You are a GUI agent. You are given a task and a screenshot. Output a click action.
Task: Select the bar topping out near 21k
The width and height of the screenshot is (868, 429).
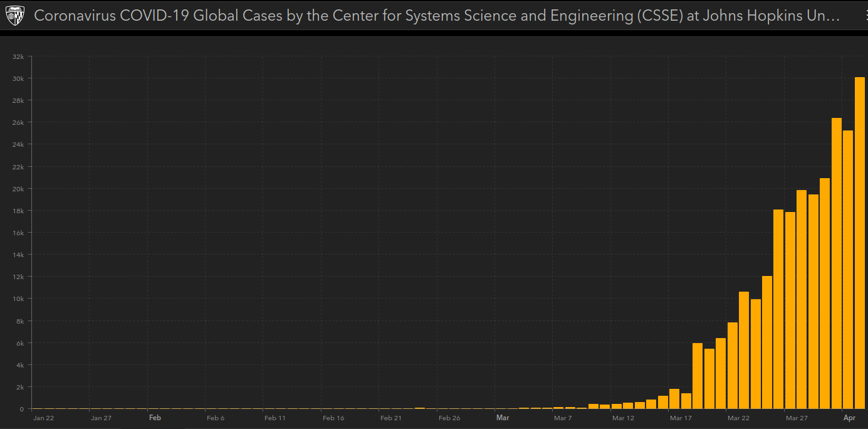coord(825,294)
